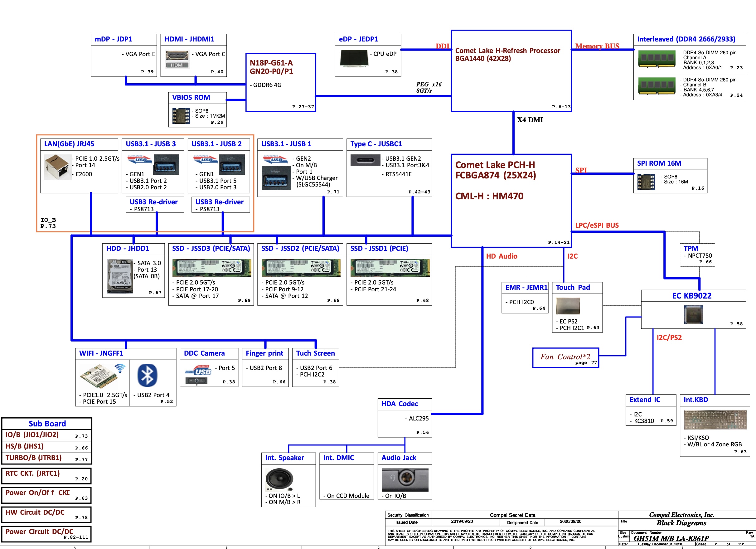
Task: Click the Extend IC block title
Action: pos(645,400)
